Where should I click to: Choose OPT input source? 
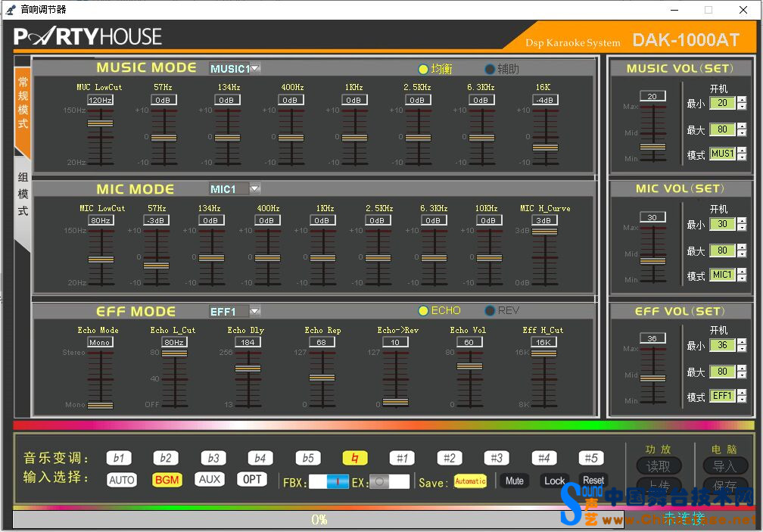tap(252, 480)
